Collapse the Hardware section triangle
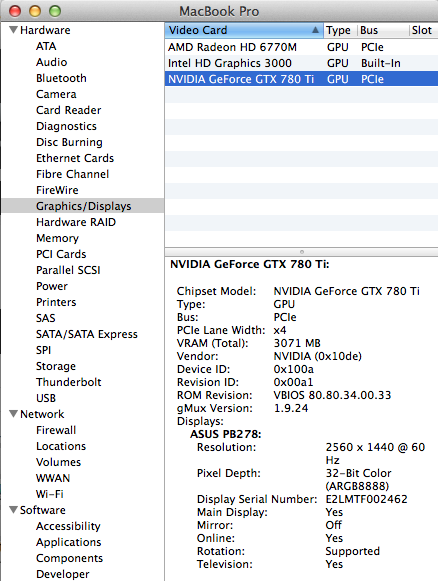Viewport: 438px width, 581px height. (13, 30)
